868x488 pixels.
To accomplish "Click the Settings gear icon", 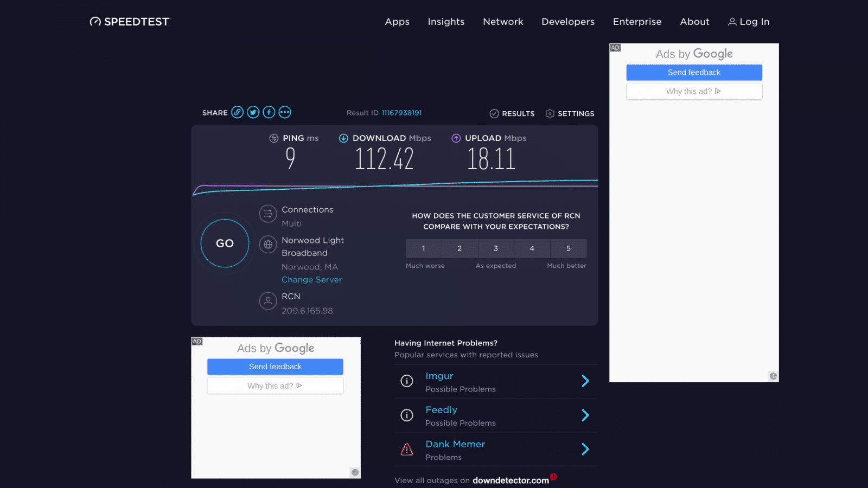I will 550,113.
